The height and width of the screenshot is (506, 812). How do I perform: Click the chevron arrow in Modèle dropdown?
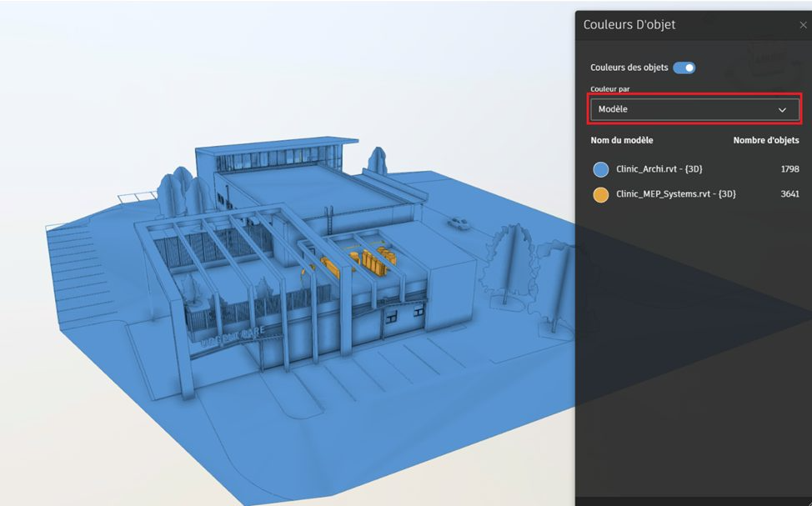pyautogui.click(x=782, y=110)
